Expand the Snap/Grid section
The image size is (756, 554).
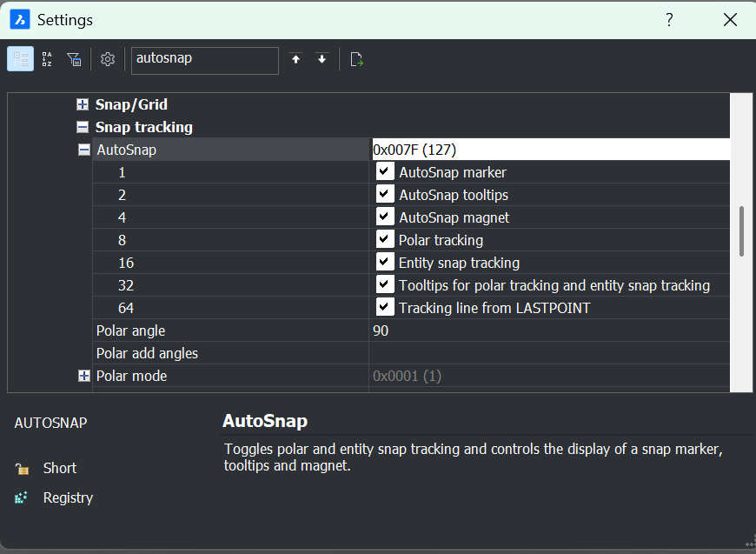point(83,104)
